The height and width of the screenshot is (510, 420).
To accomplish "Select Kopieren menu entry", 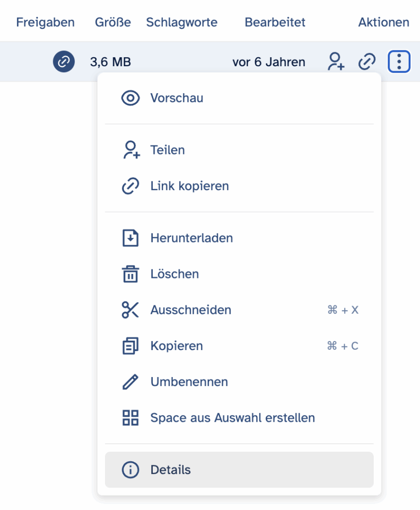I will pyautogui.click(x=239, y=346).
